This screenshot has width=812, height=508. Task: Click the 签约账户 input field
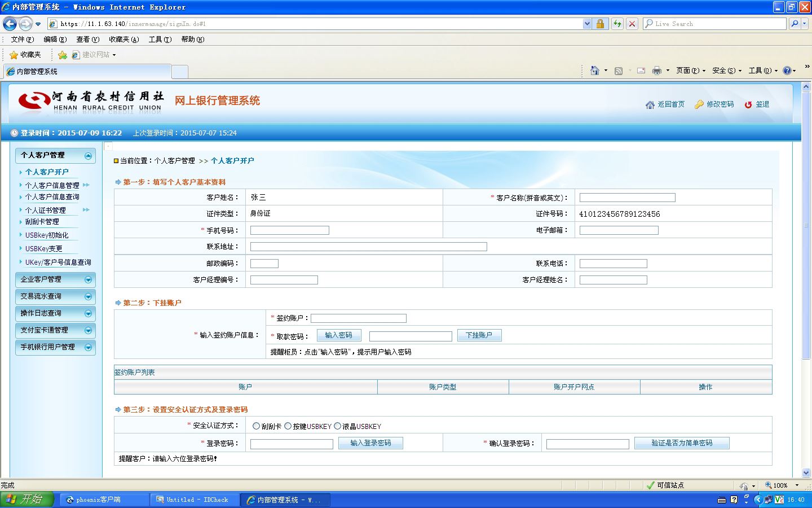pyautogui.click(x=359, y=318)
